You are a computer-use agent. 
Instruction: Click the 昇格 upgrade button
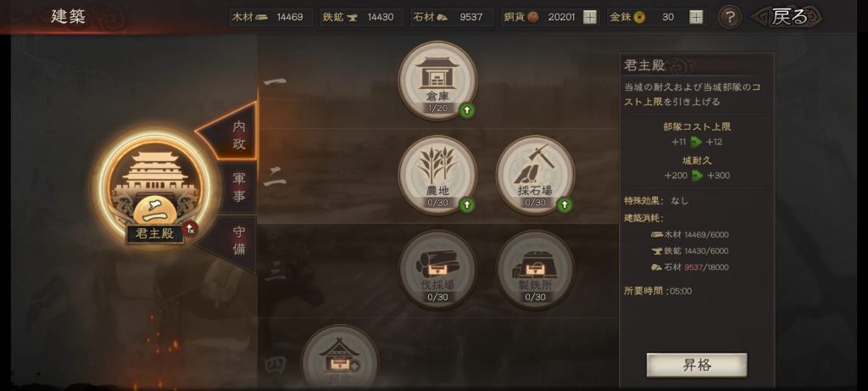tap(697, 366)
